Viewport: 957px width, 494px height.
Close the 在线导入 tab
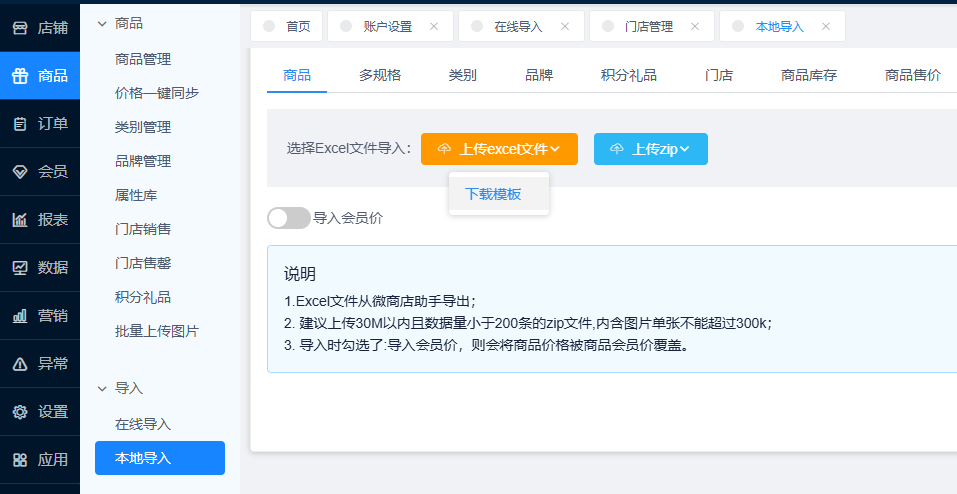pos(565,26)
